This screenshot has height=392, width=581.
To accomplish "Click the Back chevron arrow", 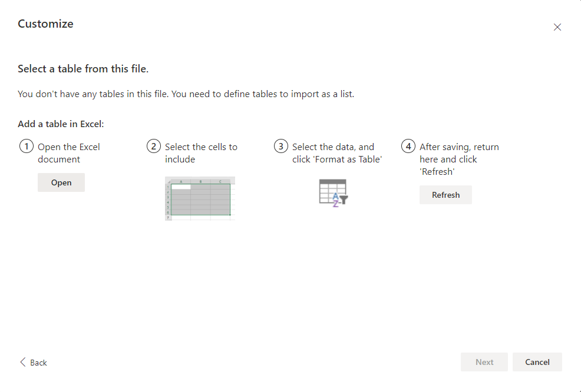I will 22,362.
